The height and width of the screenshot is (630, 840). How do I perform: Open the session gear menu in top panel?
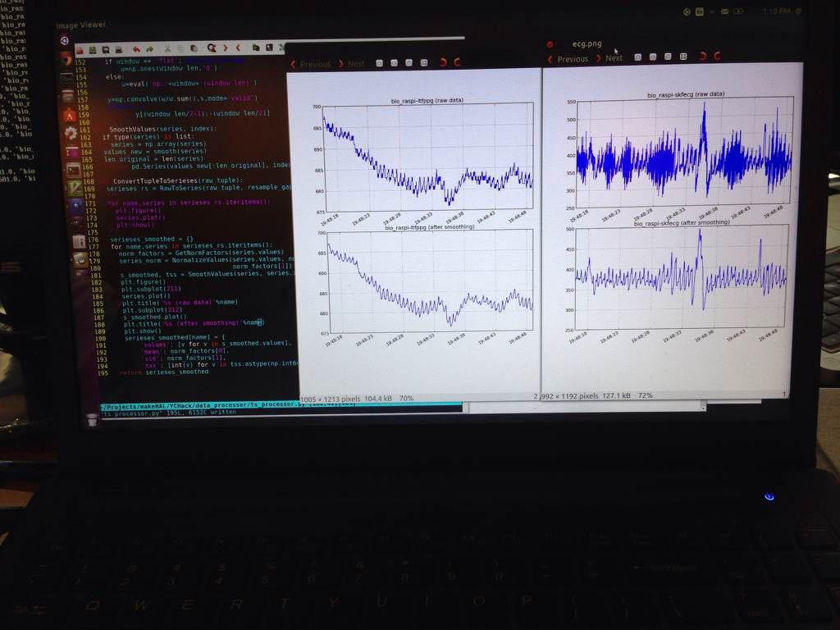(x=798, y=11)
